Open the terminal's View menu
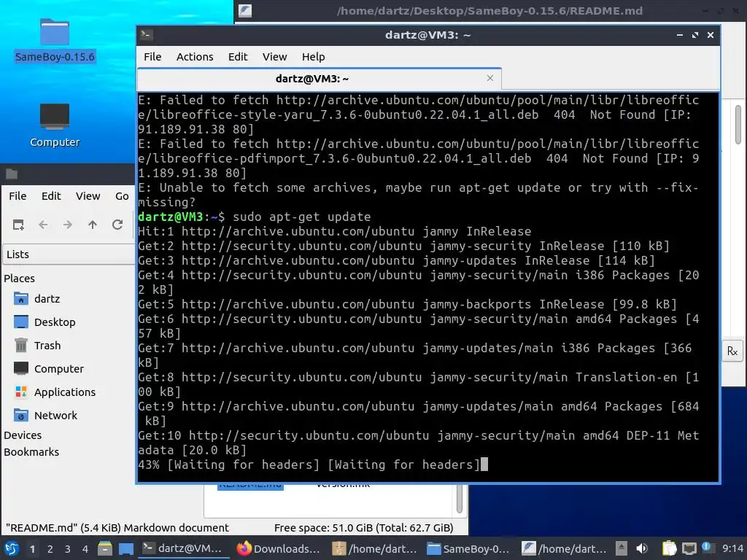 click(x=274, y=57)
